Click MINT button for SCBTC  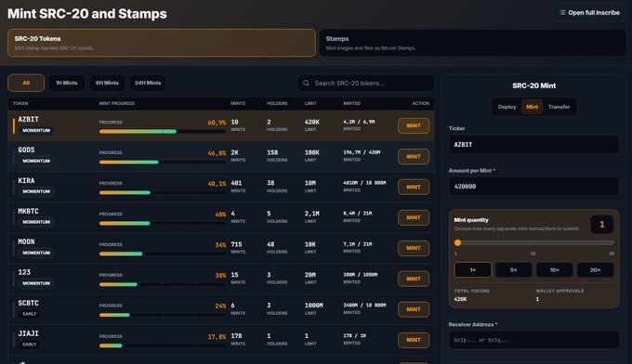click(414, 309)
